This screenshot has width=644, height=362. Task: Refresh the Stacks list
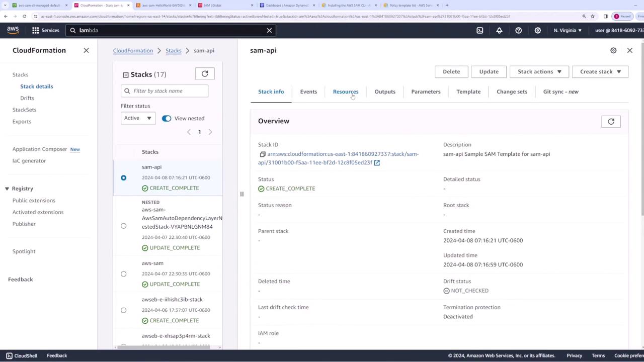coord(205,74)
